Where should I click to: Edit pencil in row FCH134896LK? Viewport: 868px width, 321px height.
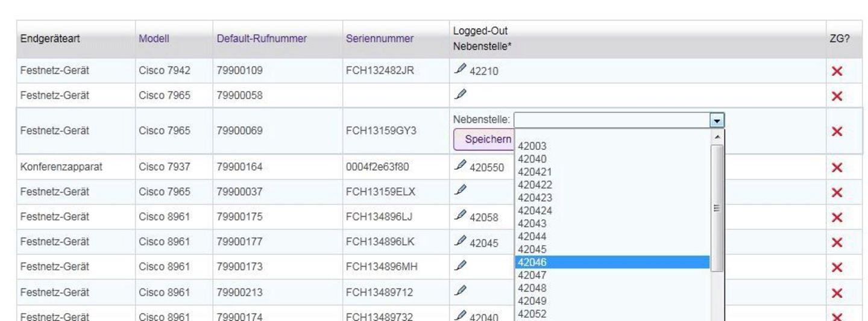[461, 242]
